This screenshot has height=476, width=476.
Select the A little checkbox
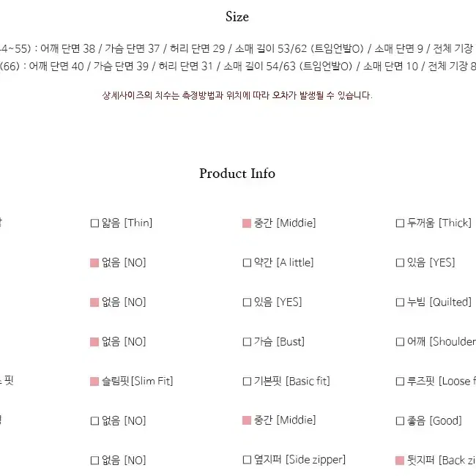click(247, 263)
